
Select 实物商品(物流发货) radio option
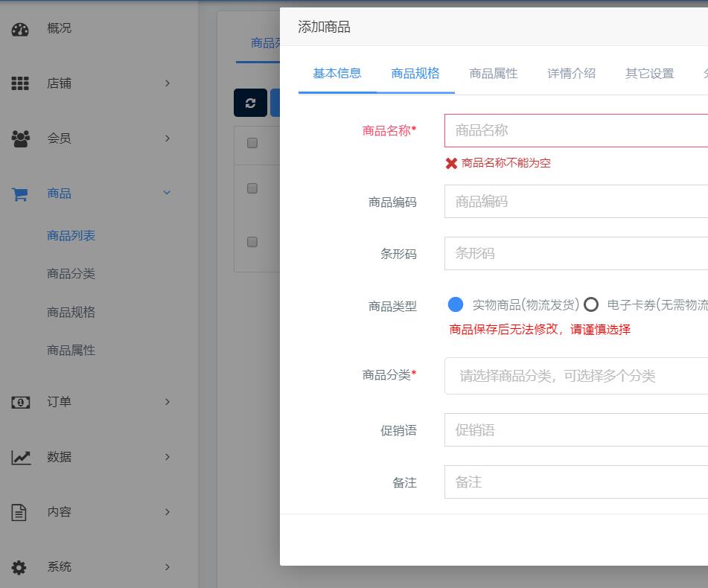(456, 304)
